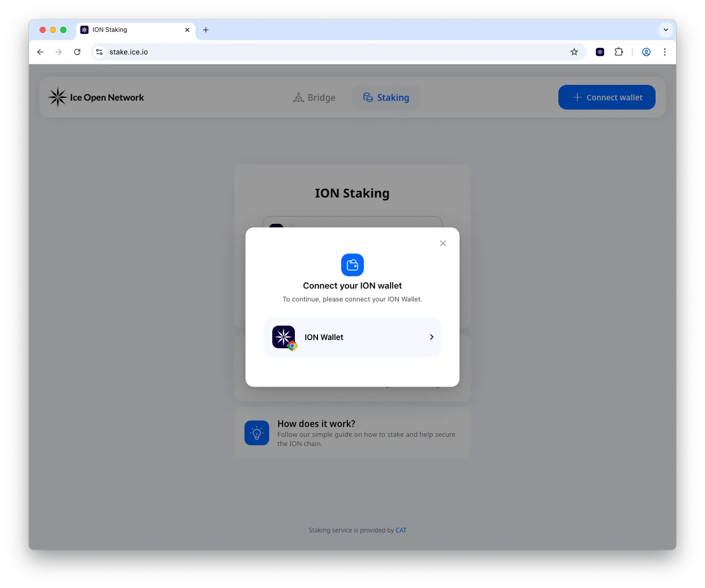Go back to the previous page

(x=40, y=52)
